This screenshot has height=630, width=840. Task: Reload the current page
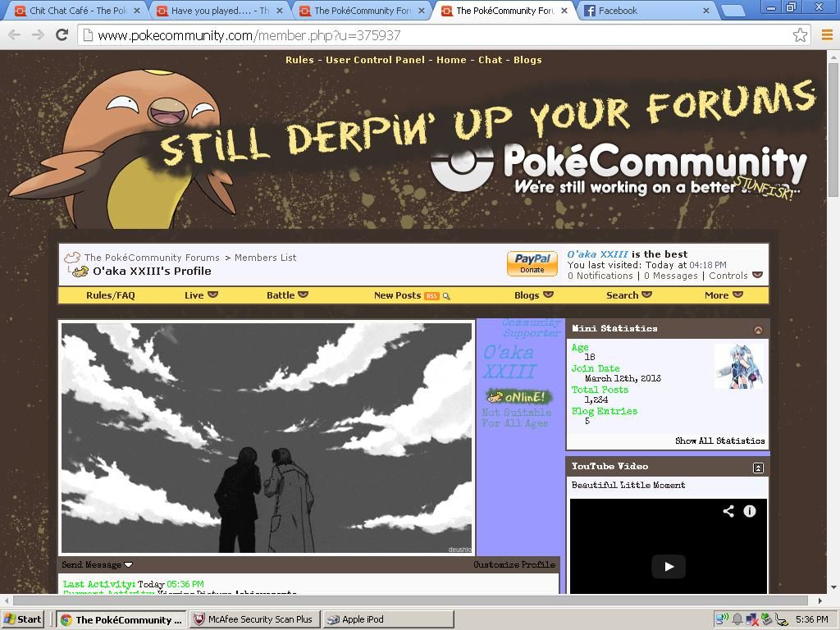pyautogui.click(x=62, y=34)
